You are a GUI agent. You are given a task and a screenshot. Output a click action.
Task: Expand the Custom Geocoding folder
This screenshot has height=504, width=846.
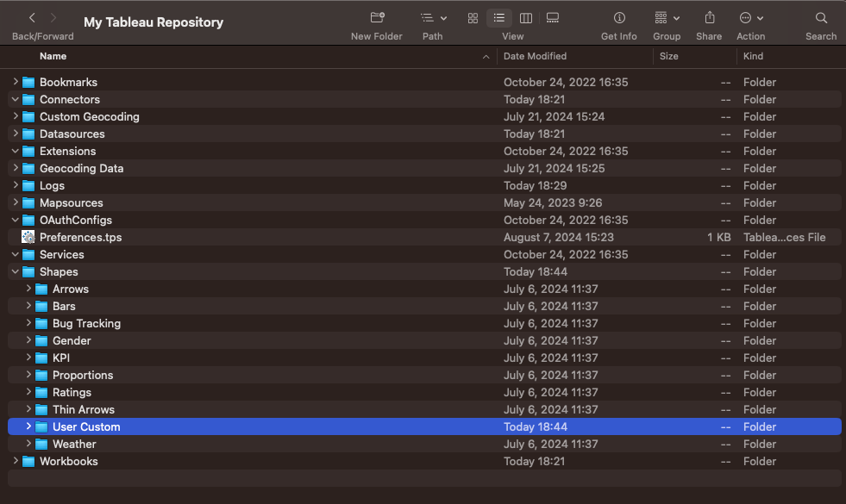point(16,116)
